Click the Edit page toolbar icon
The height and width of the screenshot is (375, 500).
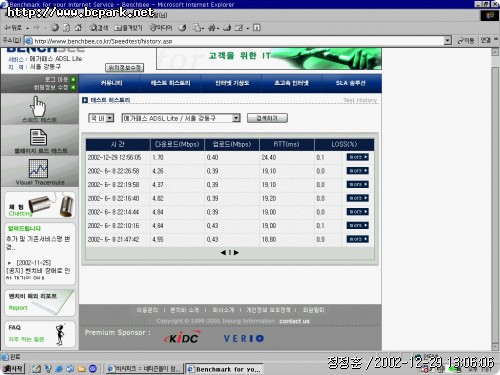239,28
